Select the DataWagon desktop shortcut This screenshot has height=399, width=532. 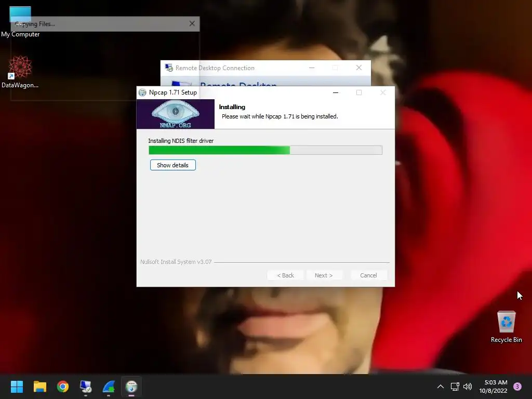tap(20, 72)
